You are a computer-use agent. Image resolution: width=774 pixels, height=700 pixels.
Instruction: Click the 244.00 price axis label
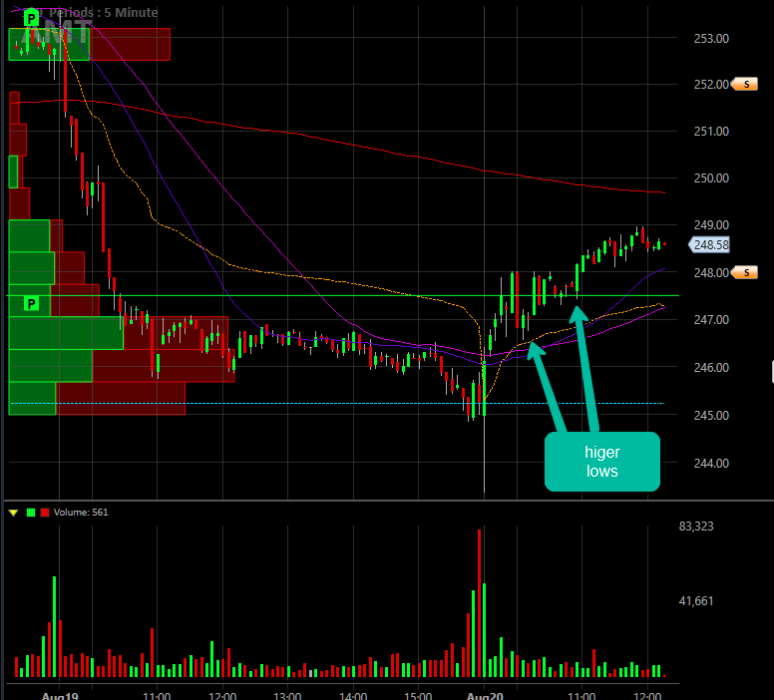(711, 464)
